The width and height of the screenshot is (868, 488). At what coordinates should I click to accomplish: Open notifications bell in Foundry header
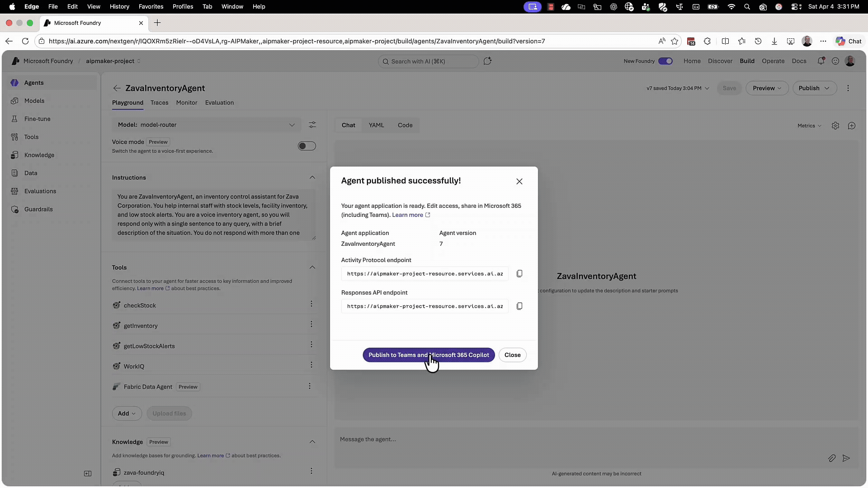(821, 61)
